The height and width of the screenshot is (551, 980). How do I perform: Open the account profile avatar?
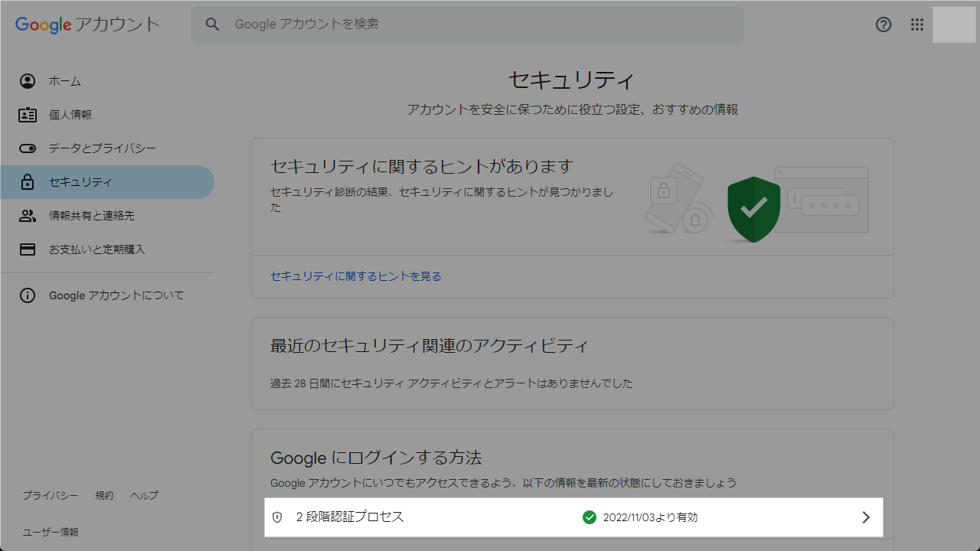[954, 24]
